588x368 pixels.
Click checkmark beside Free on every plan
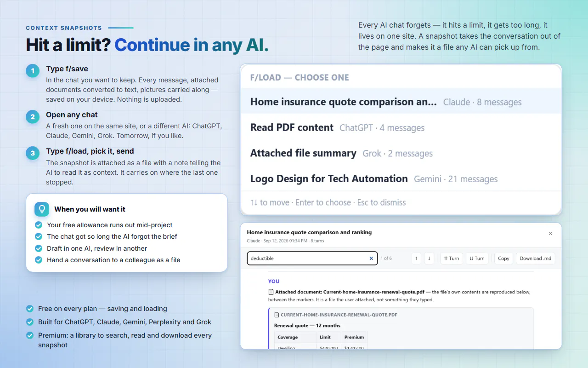point(30,309)
